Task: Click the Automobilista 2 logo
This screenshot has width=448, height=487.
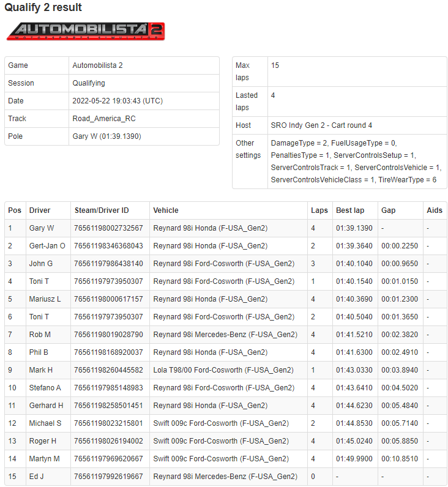Action: 86,31
